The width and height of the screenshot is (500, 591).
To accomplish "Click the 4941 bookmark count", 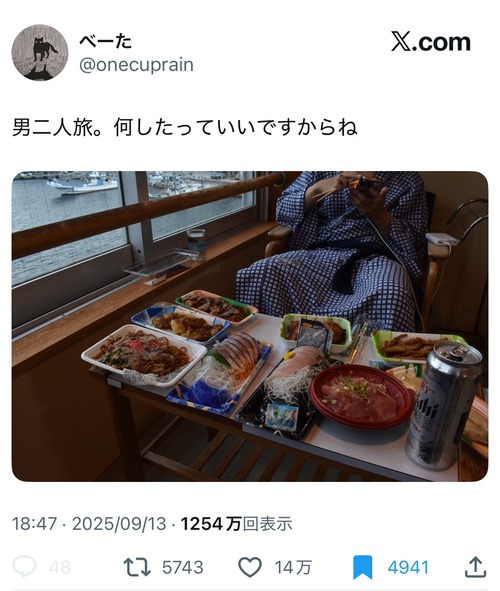I will (408, 567).
